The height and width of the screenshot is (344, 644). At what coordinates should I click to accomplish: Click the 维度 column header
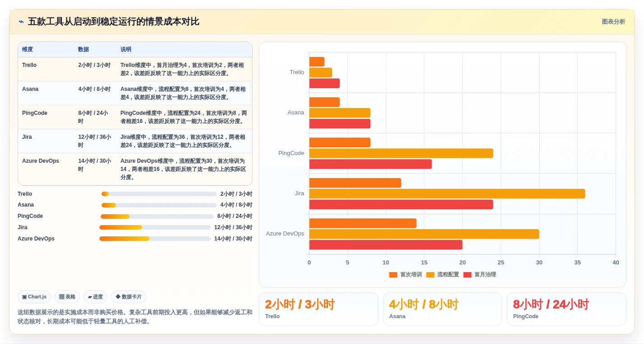[x=46, y=50]
